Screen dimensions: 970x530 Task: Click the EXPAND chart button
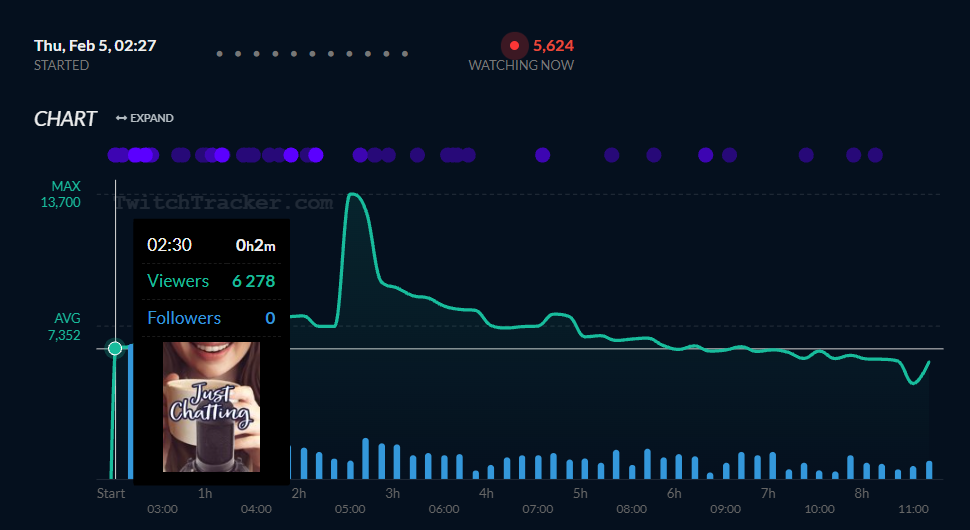coord(145,118)
